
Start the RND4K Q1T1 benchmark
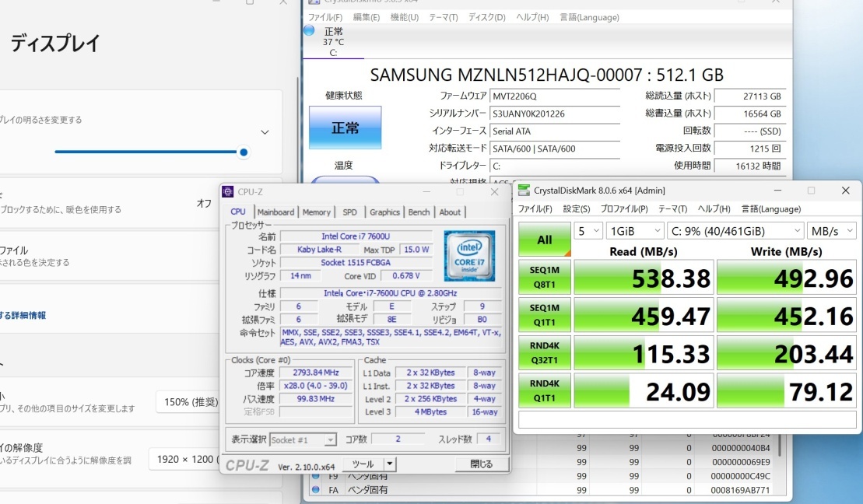[x=545, y=391]
